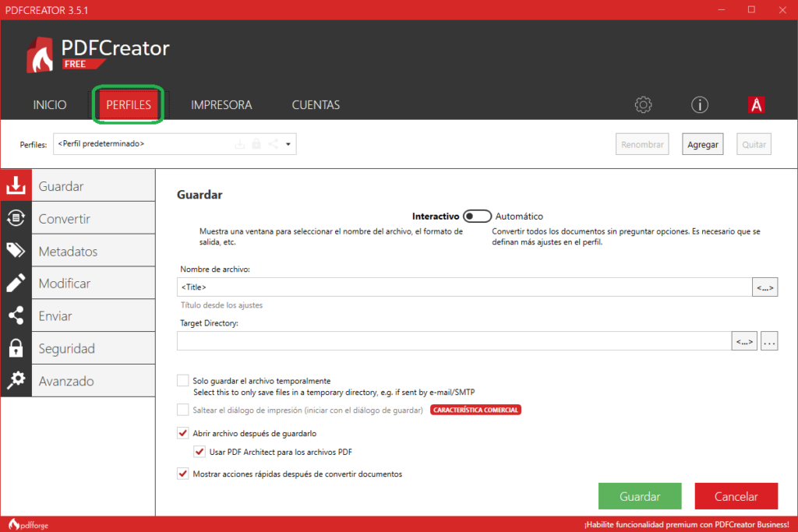The image size is (798, 532).
Task: Uncheck Abrir archivo después de guardarlo
Action: [x=183, y=433]
